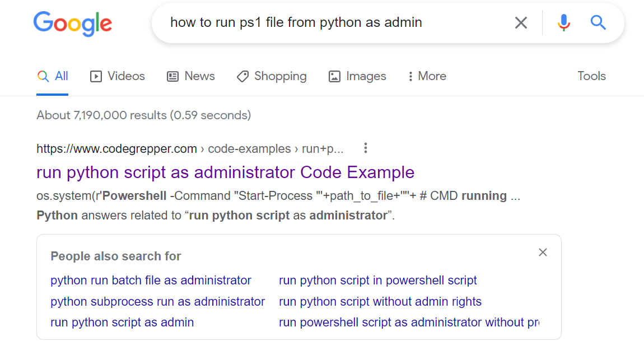Expand the More search options menu
The image size is (644, 360).
pos(427,76)
